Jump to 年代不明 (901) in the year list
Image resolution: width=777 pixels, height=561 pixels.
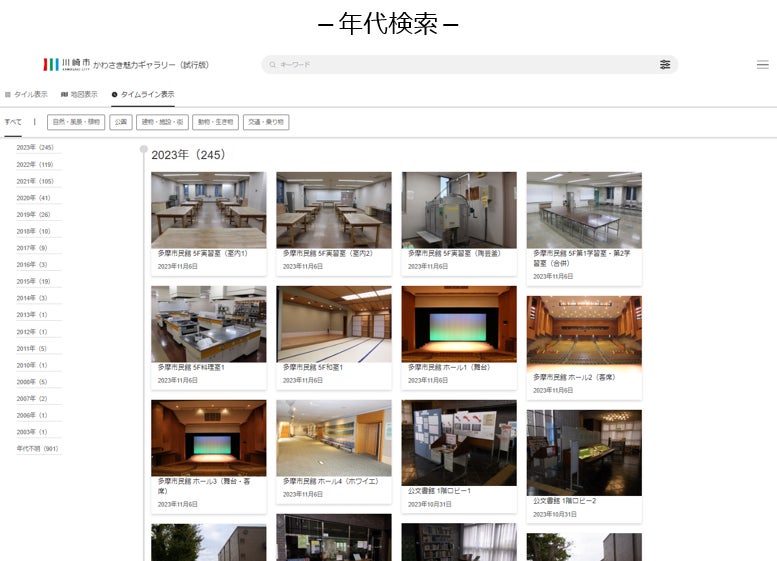pyautogui.click(x=38, y=449)
